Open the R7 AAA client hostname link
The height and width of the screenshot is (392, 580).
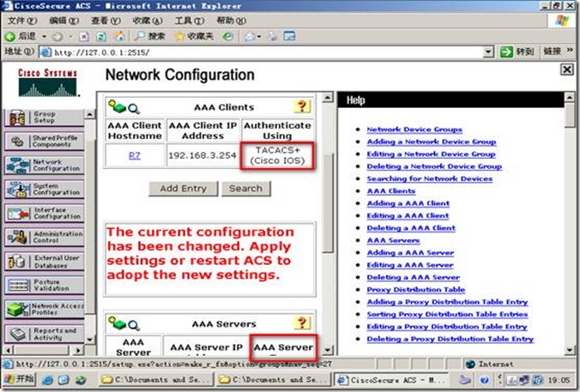tap(134, 155)
